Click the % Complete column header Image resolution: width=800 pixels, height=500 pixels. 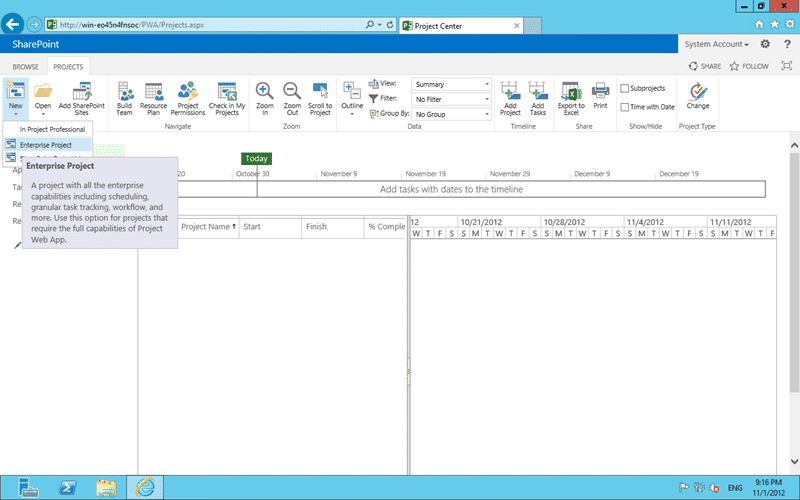386,227
